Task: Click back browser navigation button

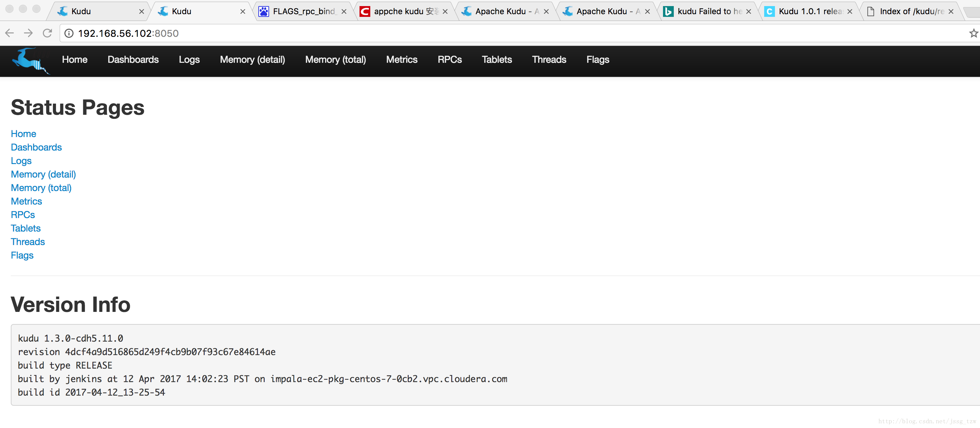Action: [x=11, y=33]
